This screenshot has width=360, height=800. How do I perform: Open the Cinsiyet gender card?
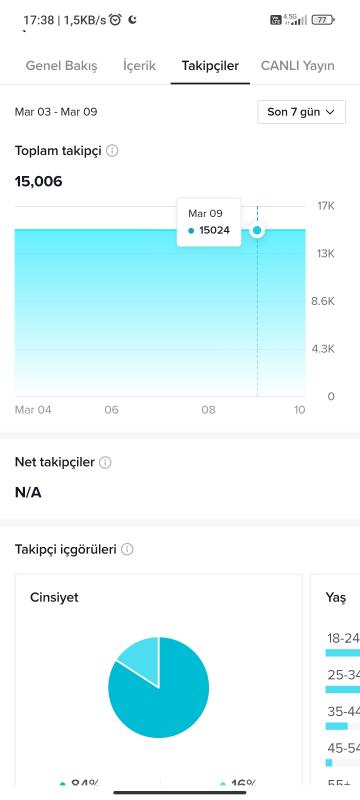(x=159, y=679)
